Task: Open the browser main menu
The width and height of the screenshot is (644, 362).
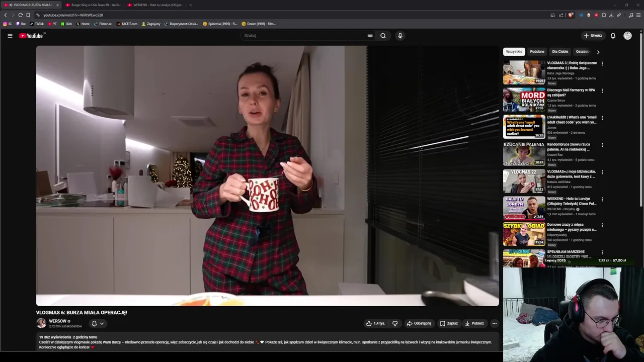Action: (x=639, y=15)
